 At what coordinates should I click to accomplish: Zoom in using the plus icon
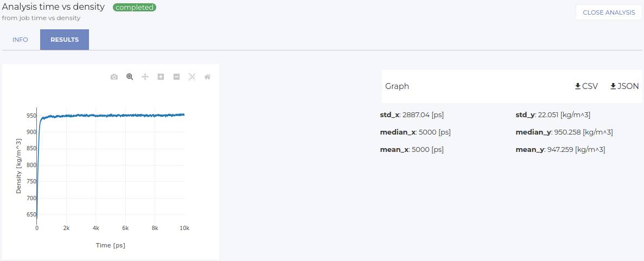coord(161,77)
